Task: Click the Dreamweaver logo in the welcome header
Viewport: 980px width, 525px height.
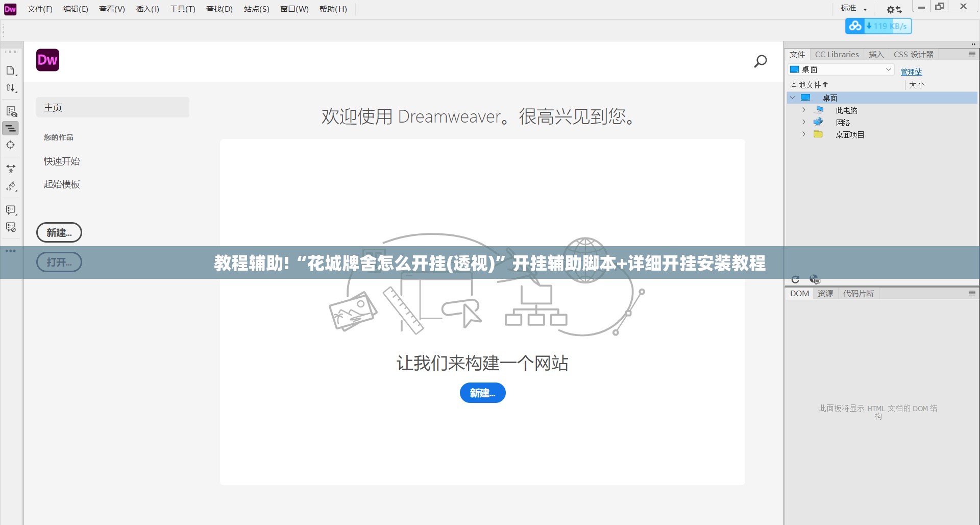Action: (x=48, y=60)
